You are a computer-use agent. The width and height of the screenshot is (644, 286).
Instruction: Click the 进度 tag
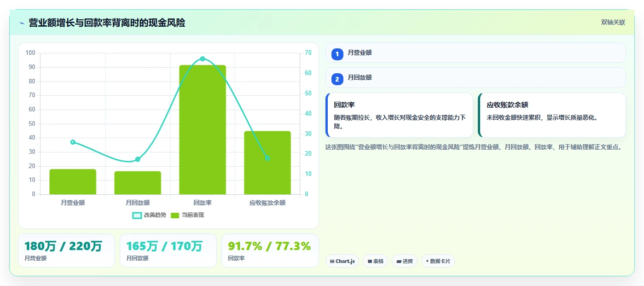[x=405, y=261]
